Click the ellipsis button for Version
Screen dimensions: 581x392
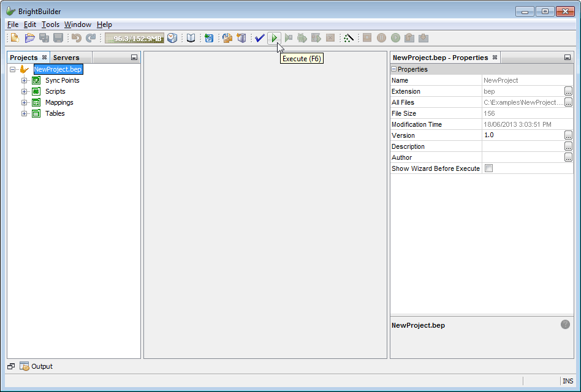568,135
